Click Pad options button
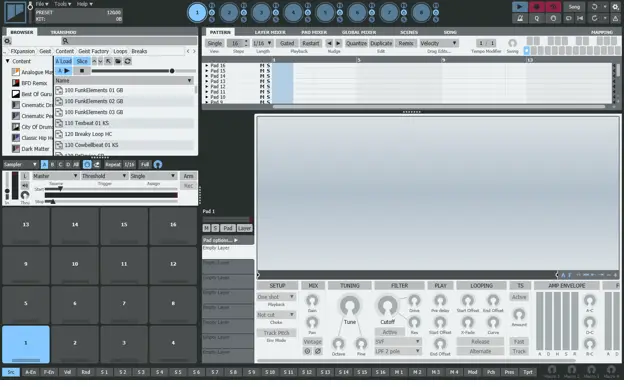This screenshot has height=387, width=628. click(227, 240)
